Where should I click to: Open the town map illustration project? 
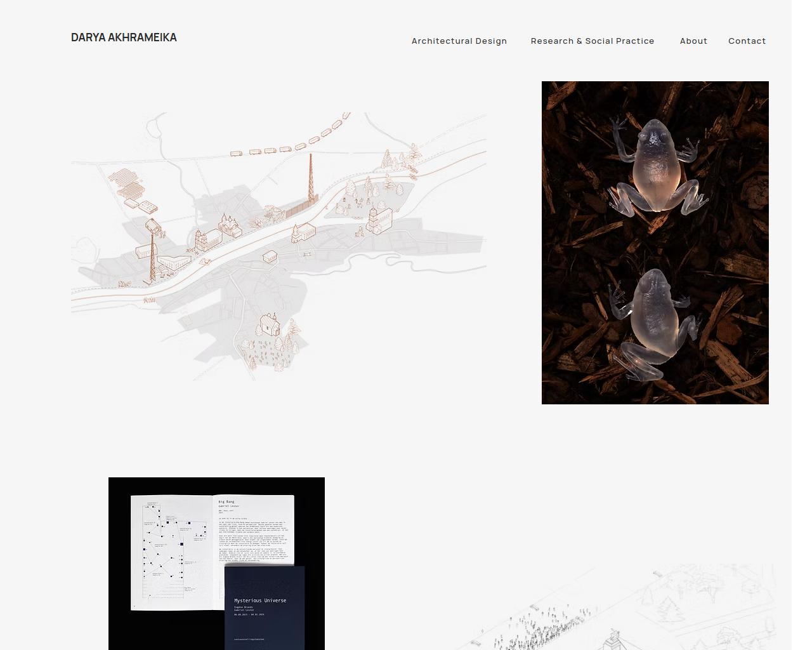[278, 246]
